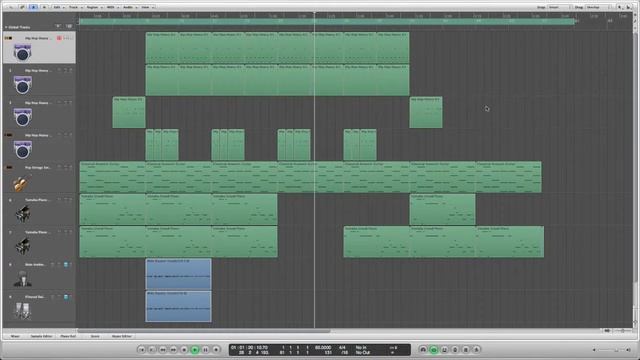640x360 pixels.
Task: Open the Score tab
Action: pos(95,336)
